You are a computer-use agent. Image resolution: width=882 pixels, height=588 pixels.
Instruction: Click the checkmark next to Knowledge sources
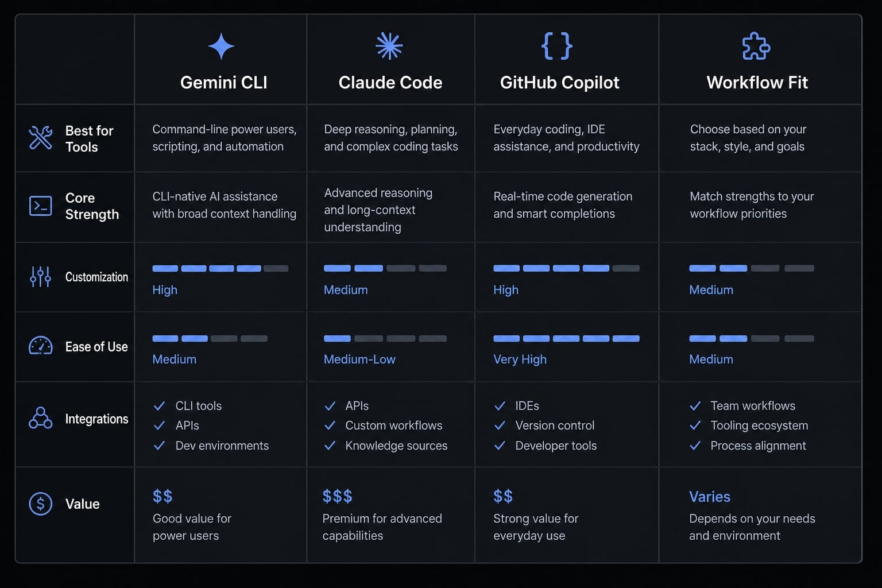330,446
